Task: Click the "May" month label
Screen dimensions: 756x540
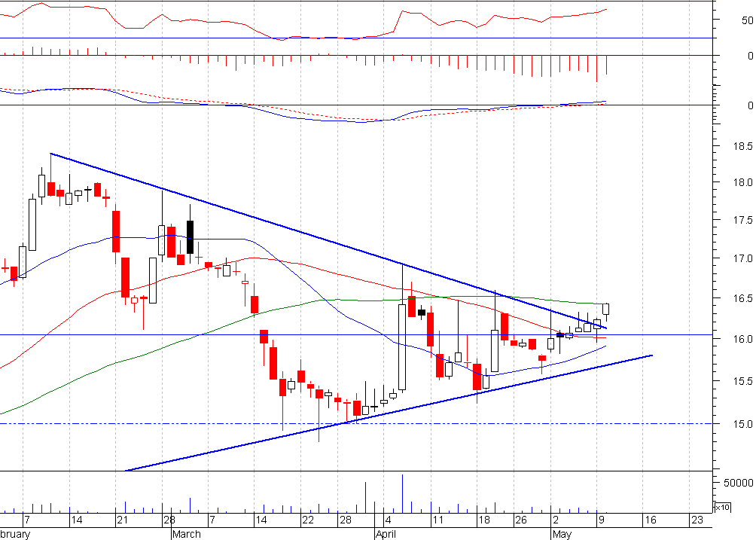Action: pyautogui.click(x=562, y=534)
